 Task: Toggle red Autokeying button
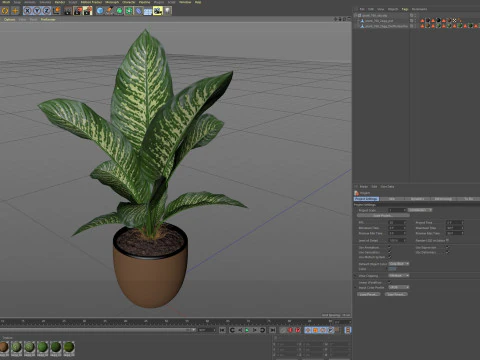click(290, 330)
